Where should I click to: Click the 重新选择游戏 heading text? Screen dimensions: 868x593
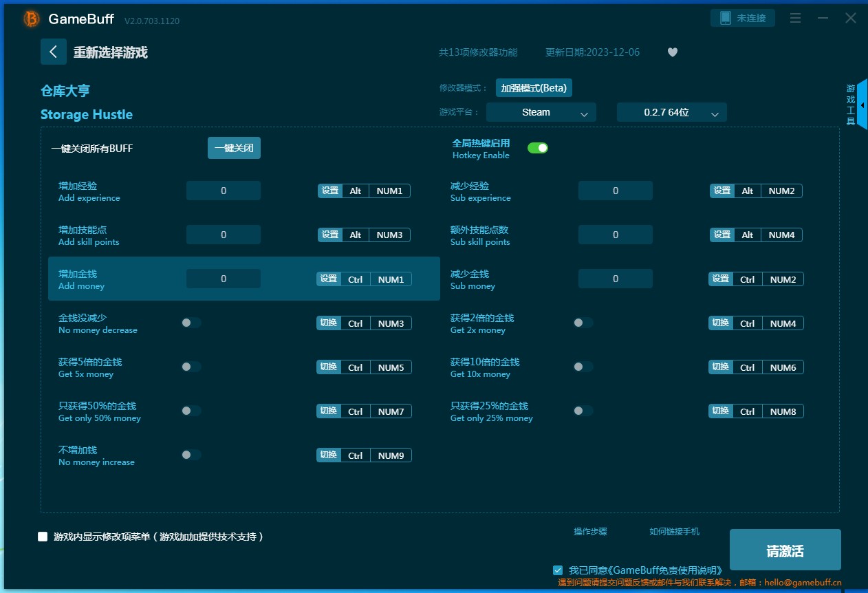pyautogui.click(x=111, y=52)
